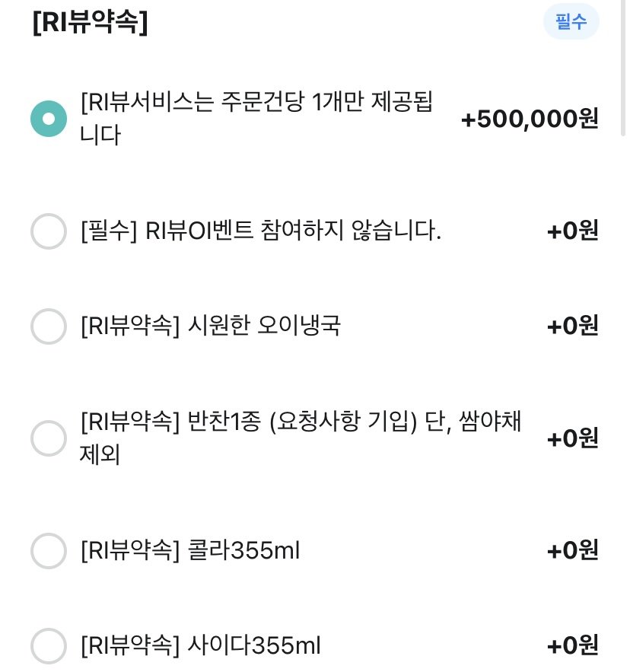Viewport: 630px width, 672px height.
Task: Choose the 사이다355ml radio button
Action: (x=49, y=646)
